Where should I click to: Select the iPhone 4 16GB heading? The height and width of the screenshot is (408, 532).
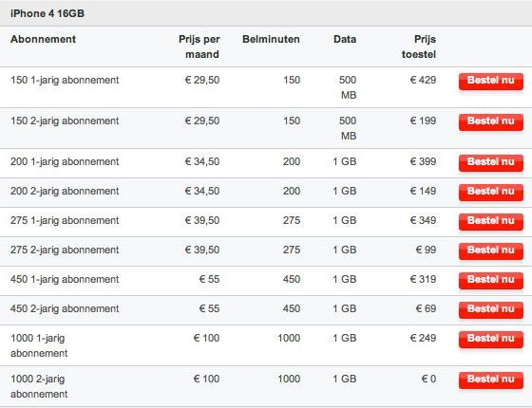pyautogui.click(x=47, y=13)
